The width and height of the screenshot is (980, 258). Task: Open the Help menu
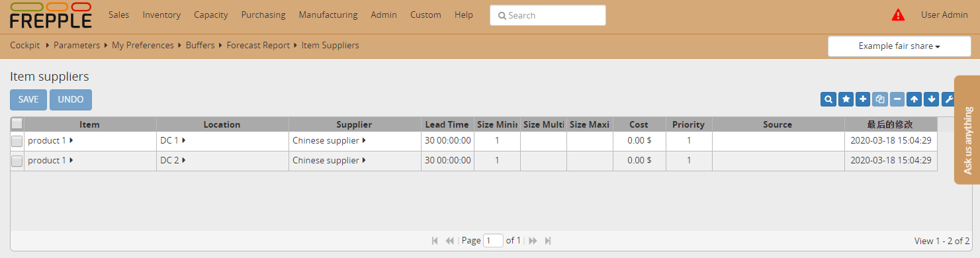click(464, 15)
